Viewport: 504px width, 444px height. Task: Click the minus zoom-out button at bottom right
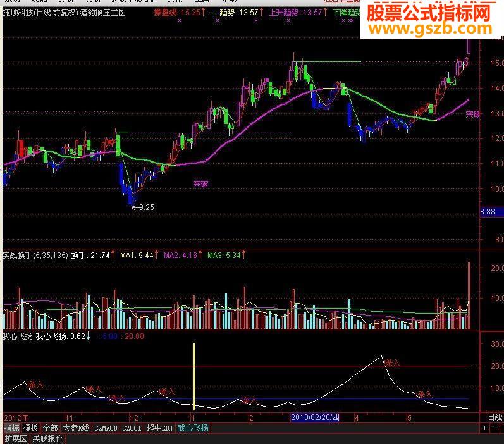click(x=495, y=428)
